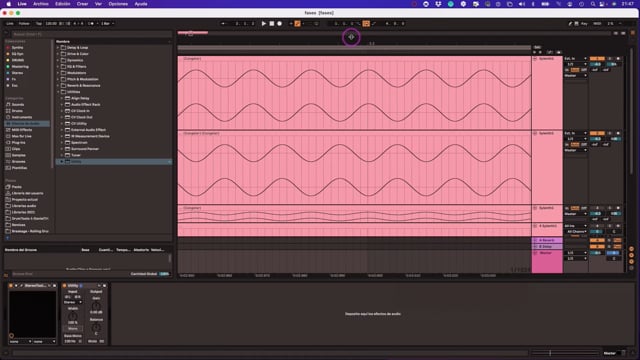This screenshot has width=640, height=360.
Task: Expand the Dynamics folder
Action: tap(58, 60)
